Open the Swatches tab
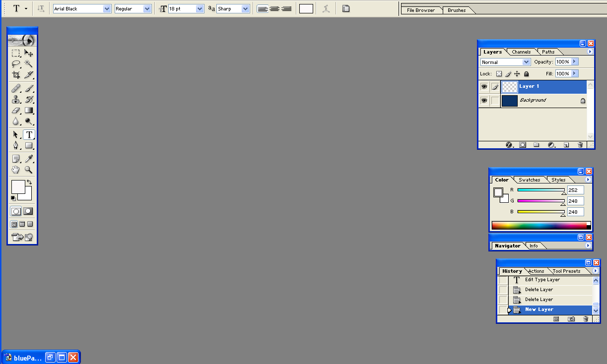Viewport: 607px width, 364px height. coord(529,180)
